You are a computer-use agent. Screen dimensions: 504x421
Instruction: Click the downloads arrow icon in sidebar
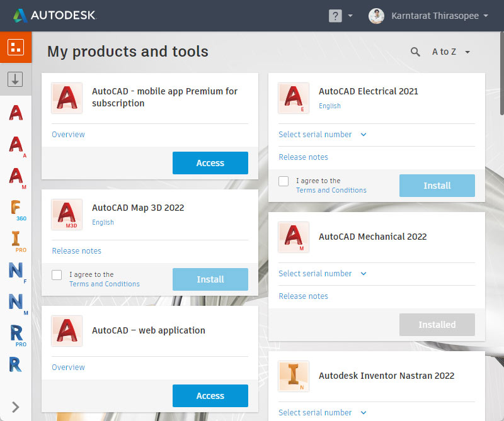(16, 79)
